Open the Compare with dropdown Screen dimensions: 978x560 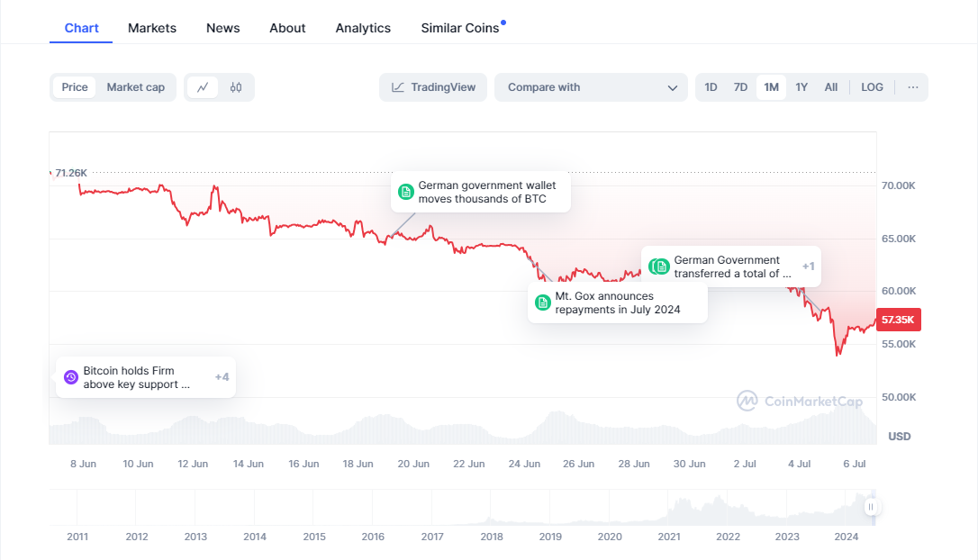pyautogui.click(x=591, y=87)
